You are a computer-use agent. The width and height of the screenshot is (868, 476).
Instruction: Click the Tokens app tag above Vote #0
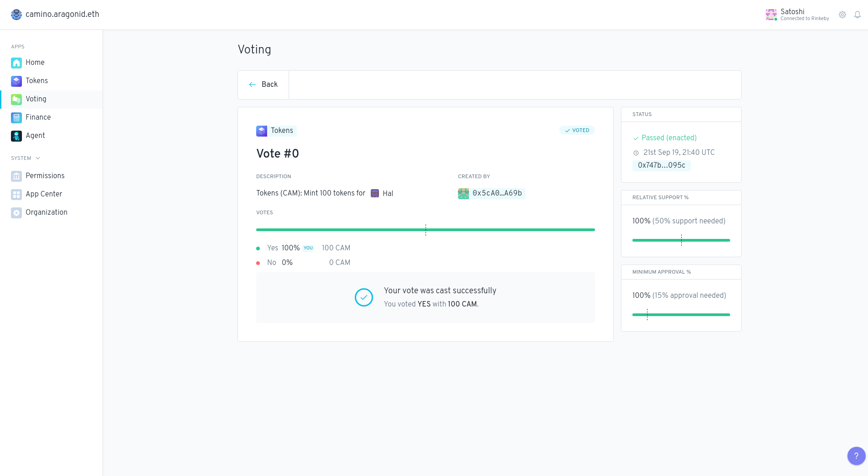[x=276, y=131]
